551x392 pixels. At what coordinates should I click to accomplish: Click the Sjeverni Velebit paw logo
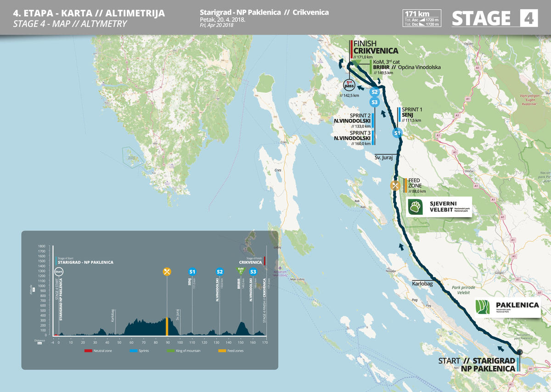[416, 207]
